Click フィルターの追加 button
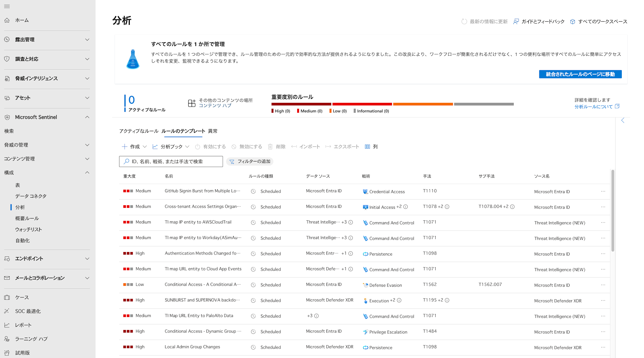Viewport: 644px width, 358px height. tap(250, 161)
